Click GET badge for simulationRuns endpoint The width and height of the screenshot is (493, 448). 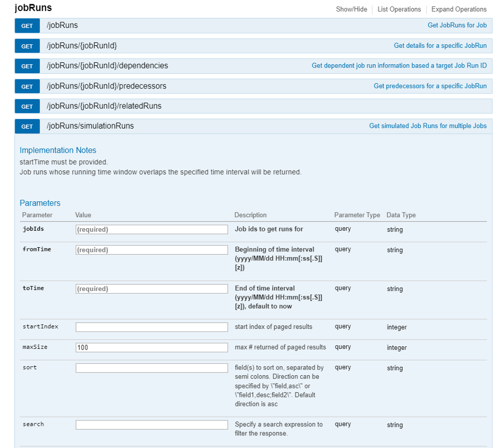[27, 126]
